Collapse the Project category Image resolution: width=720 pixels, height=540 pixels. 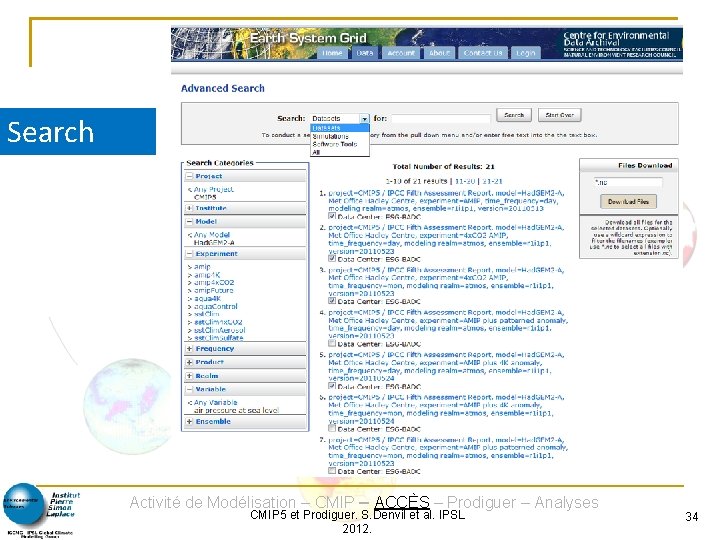point(189,176)
